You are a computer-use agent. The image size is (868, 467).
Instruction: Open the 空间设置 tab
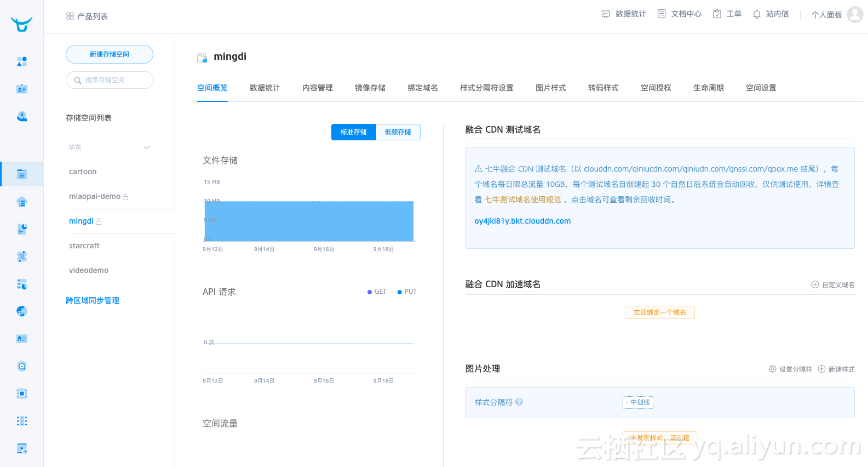761,88
